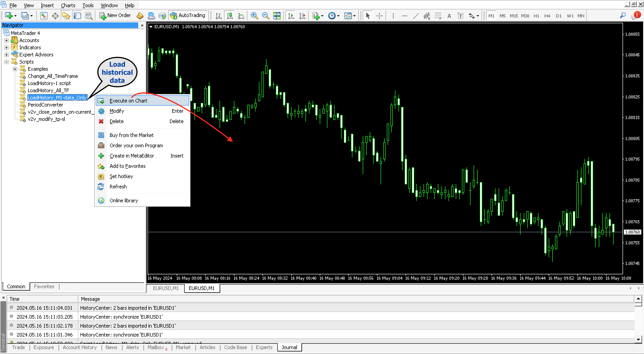The height and width of the screenshot is (354, 644).
Task: Select the H4 timeframe button
Action: click(x=547, y=16)
